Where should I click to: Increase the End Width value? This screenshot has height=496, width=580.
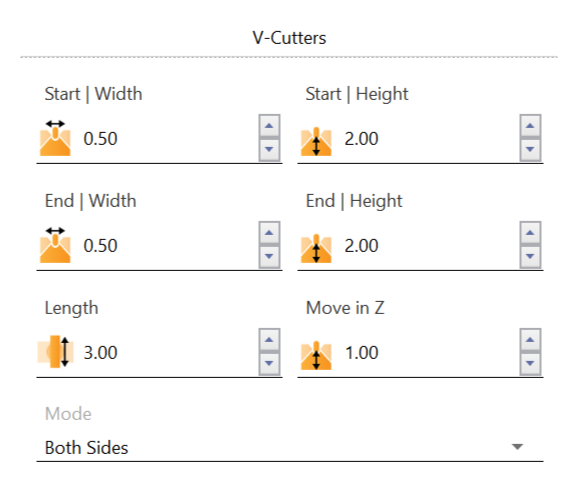269,233
